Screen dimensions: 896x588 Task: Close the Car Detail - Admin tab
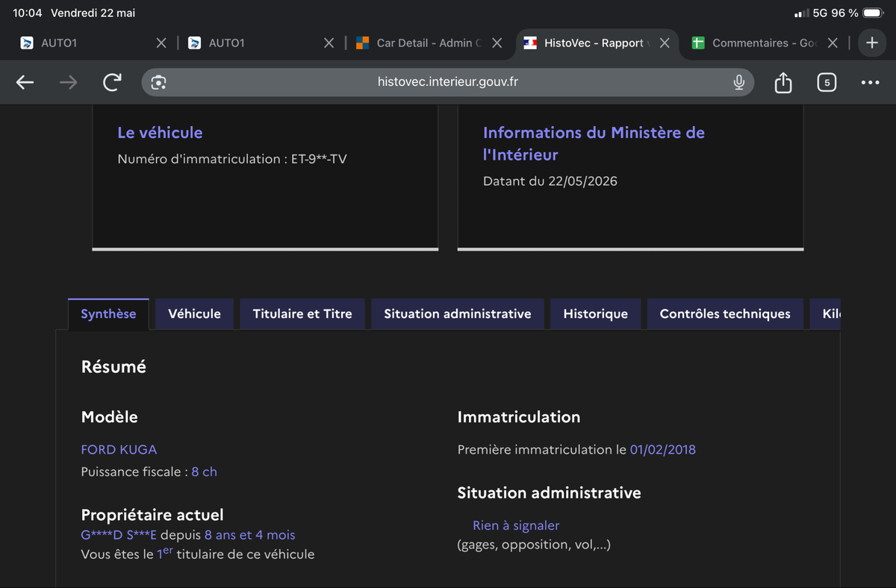[497, 43]
